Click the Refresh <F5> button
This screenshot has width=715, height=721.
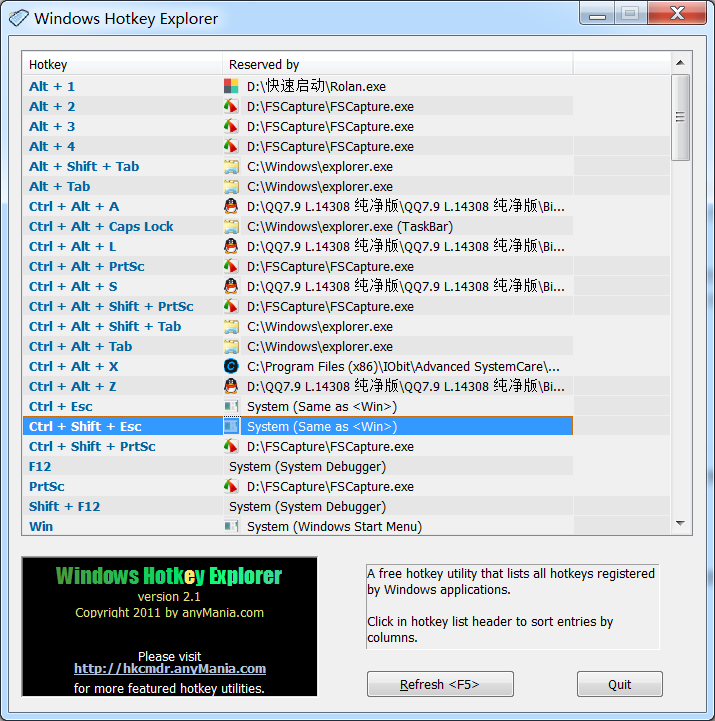point(440,684)
